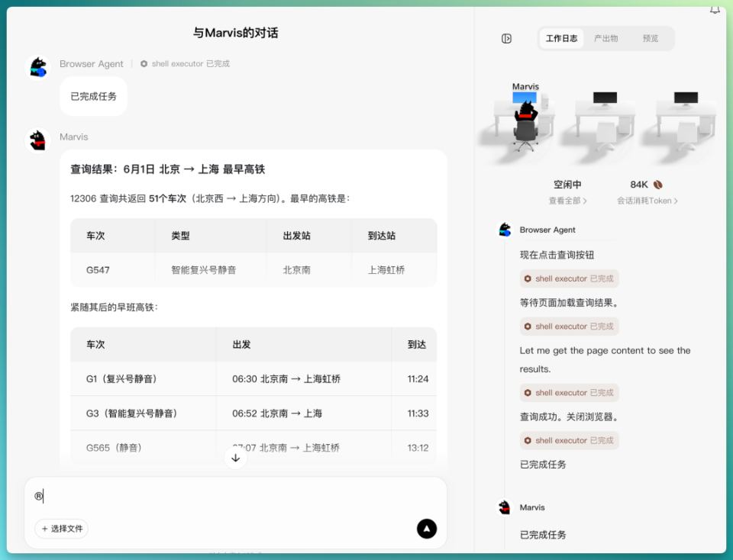Image resolution: width=733 pixels, height=560 pixels.
Task: Click the 空闲中 status label
Action: tap(567, 185)
